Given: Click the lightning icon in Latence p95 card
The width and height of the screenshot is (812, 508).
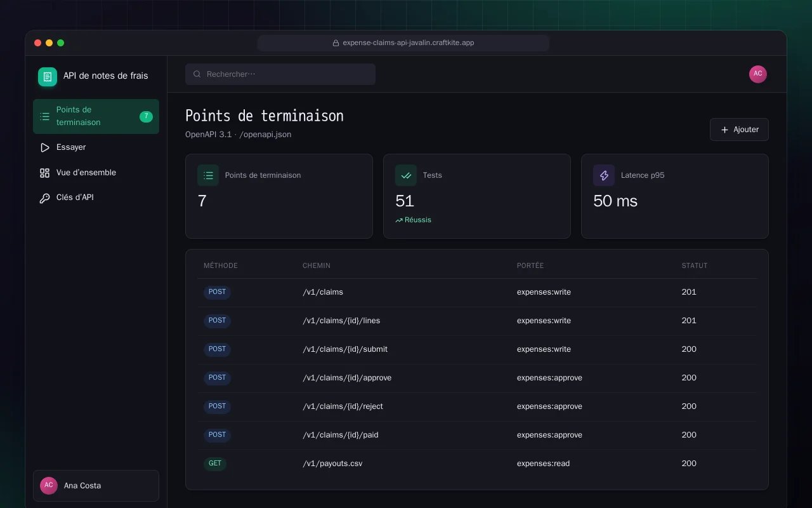Looking at the screenshot, I should click(x=604, y=175).
